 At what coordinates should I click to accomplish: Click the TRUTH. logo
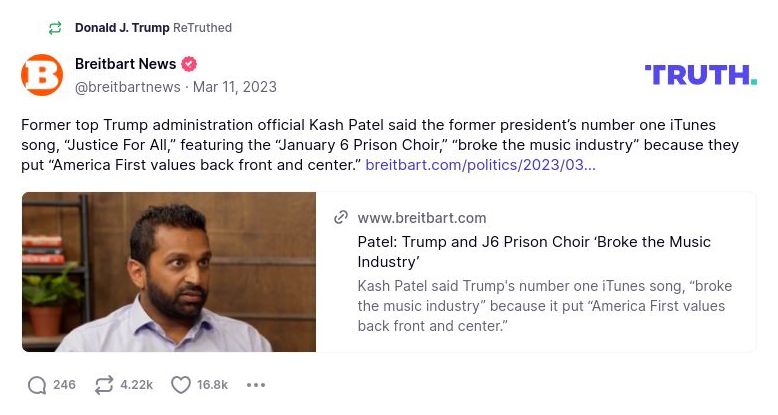coord(700,74)
